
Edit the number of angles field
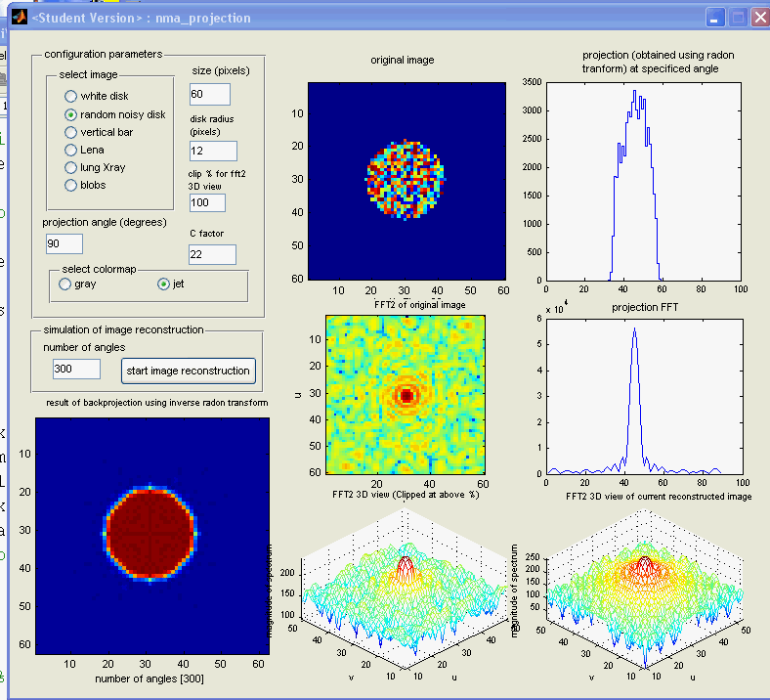[76, 369]
